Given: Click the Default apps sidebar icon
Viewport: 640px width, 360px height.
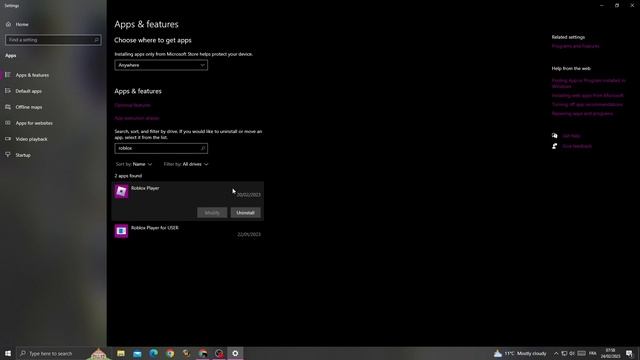Looking at the screenshot, I should pyautogui.click(x=8, y=91).
